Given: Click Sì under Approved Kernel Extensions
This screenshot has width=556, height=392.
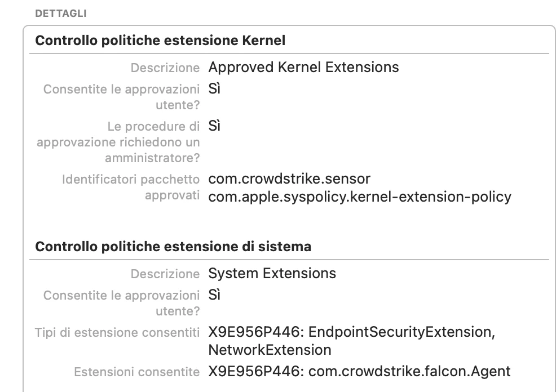Looking at the screenshot, I should click(214, 89).
